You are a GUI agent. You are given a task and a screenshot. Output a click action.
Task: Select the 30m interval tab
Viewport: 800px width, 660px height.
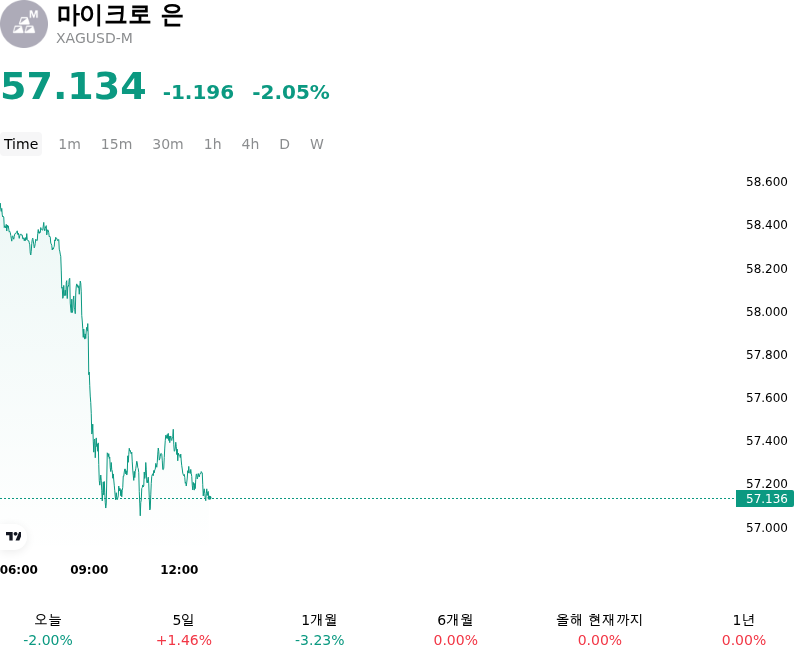click(168, 144)
